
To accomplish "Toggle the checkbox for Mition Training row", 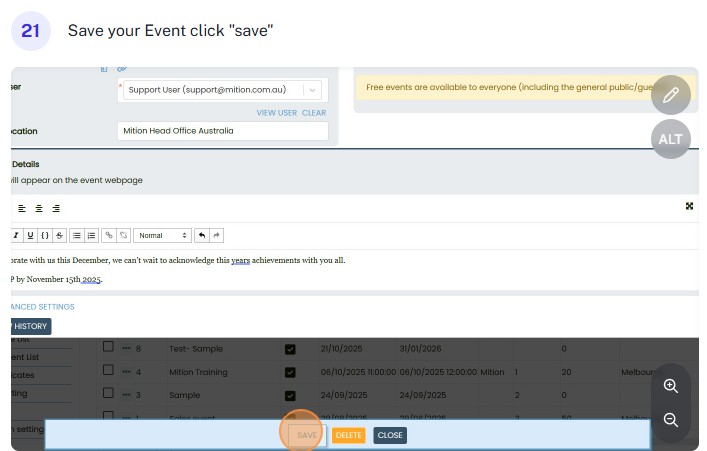I will click(x=290, y=371).
